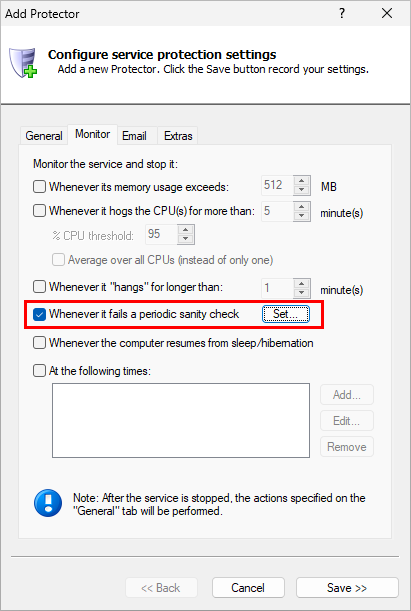Click the Set... sanity check button
This screenshot has height=611, width=411.
click(286, 314)
